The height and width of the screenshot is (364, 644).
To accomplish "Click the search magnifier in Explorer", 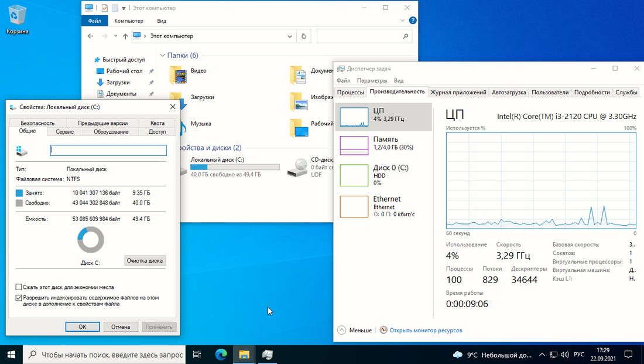I will pyautogui.click(x=405, y=36).
